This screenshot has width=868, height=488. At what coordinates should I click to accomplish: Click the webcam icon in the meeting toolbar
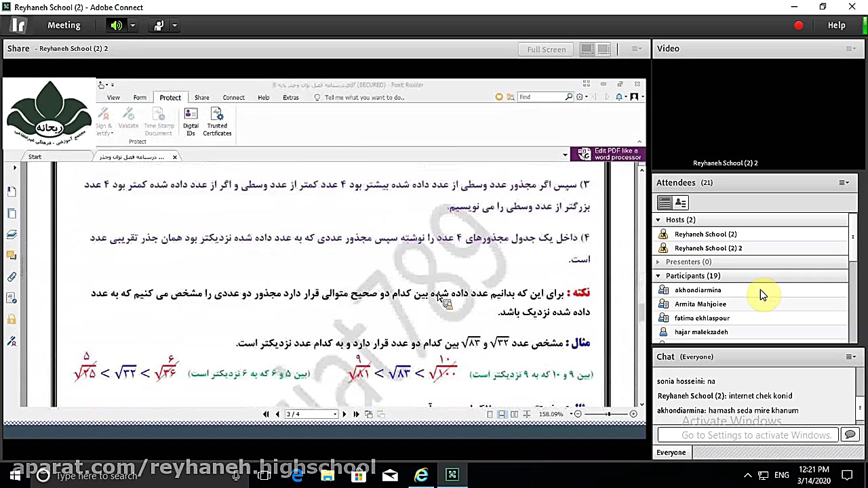[158, 25]
